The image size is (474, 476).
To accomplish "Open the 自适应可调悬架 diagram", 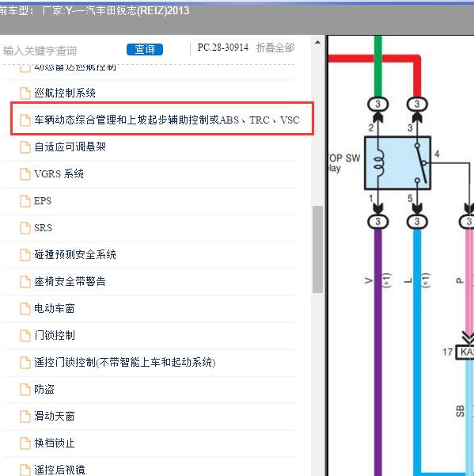I will [x=70, y=147].
